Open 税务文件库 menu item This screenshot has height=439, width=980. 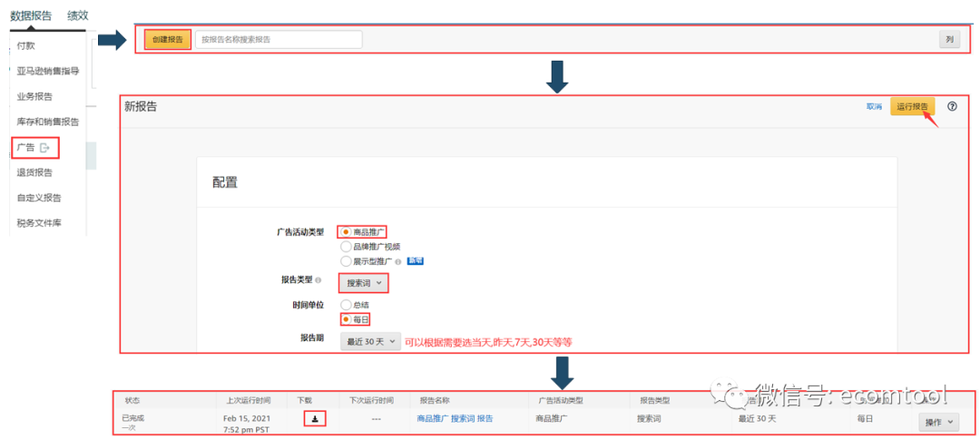(x=39, y=223)
